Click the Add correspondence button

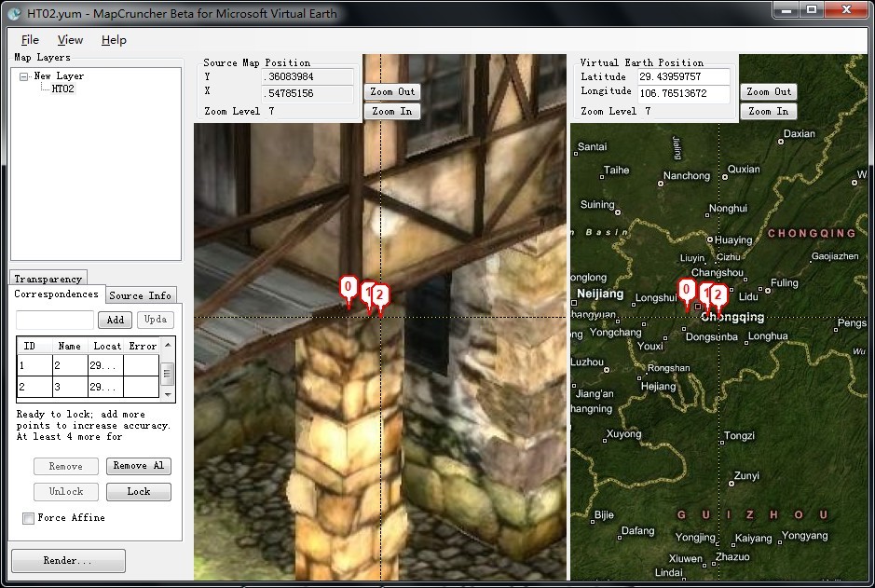(115, 320)
